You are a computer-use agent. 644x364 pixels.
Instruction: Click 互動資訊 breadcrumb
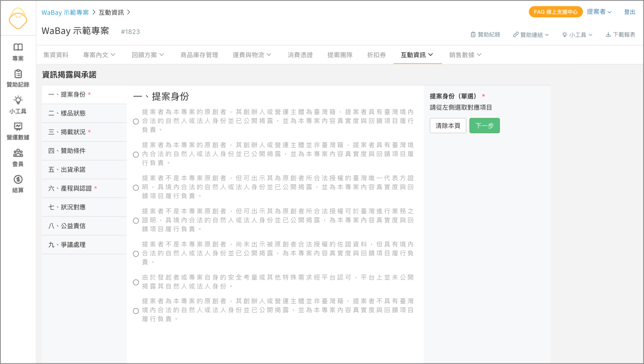coord(111,12)
